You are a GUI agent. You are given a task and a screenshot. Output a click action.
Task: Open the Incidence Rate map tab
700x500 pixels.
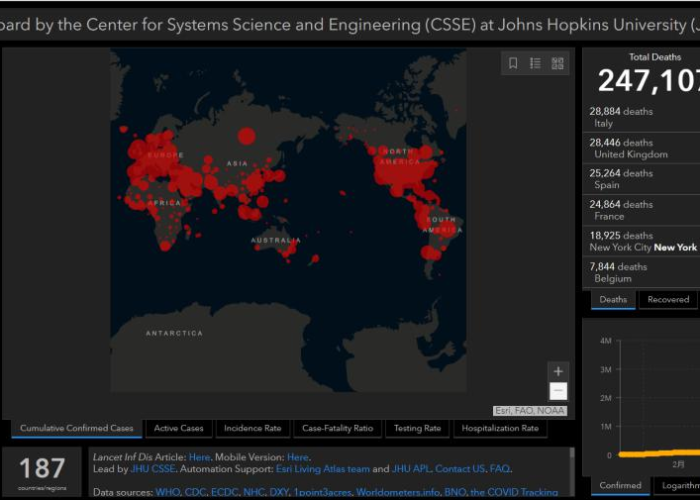[252, 428]
